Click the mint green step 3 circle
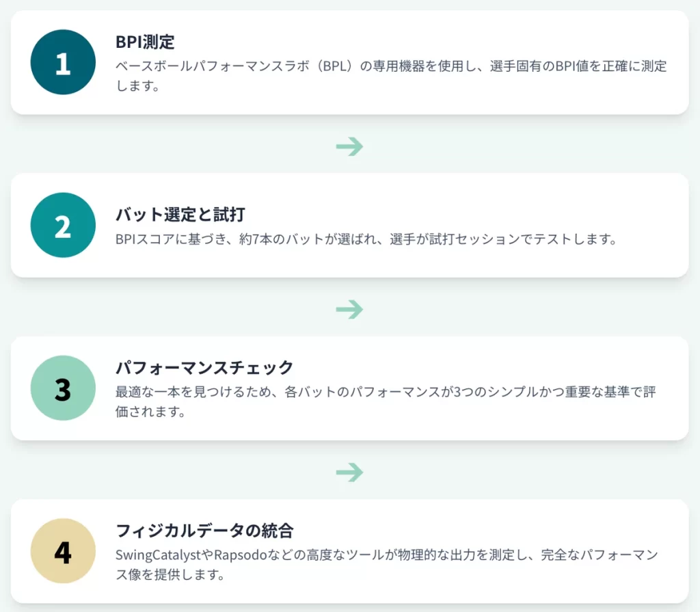700x612 pixels. point(63,388)
